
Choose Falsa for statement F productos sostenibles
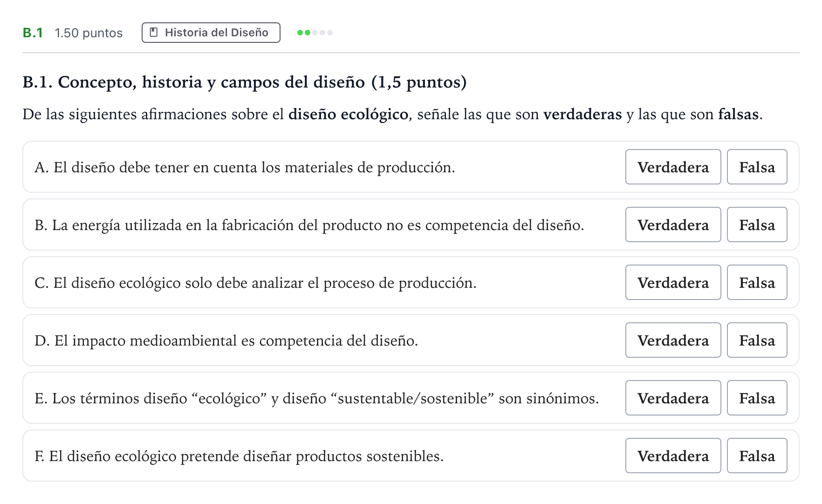pyautogui.click(x=757, y=456)
